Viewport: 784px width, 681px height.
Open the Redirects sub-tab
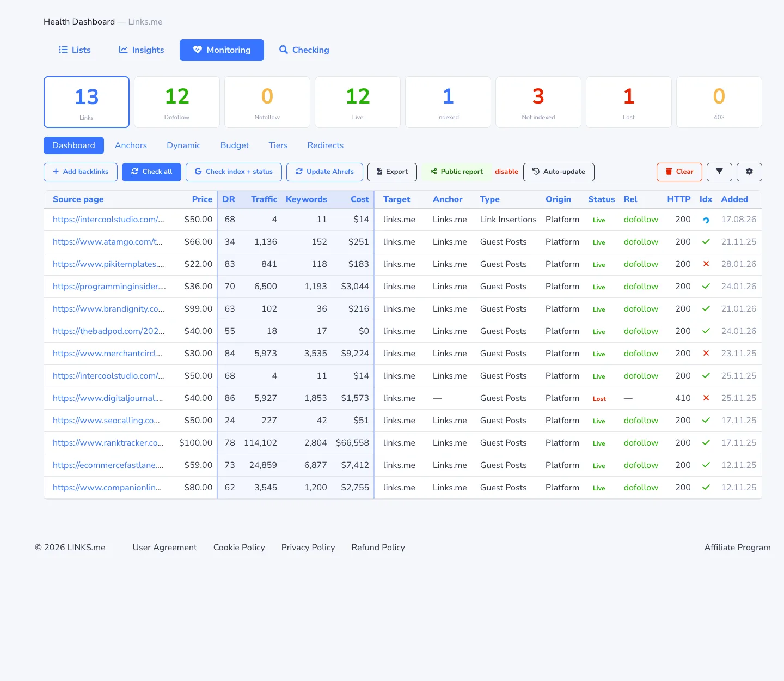[x=326, y=145]
